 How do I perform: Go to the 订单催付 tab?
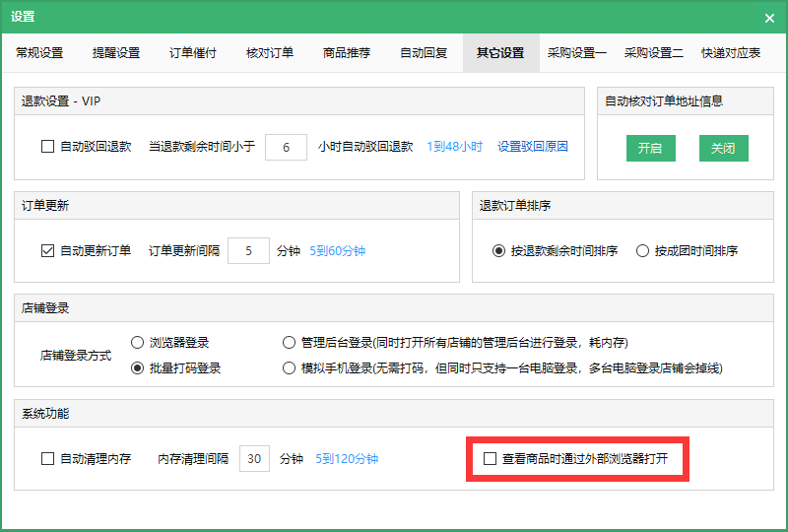point(193,53)
